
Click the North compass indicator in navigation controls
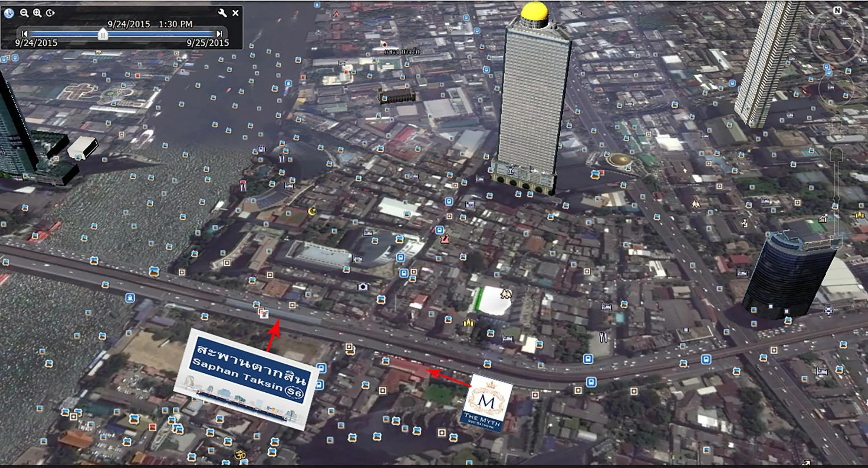pos(837,10)
